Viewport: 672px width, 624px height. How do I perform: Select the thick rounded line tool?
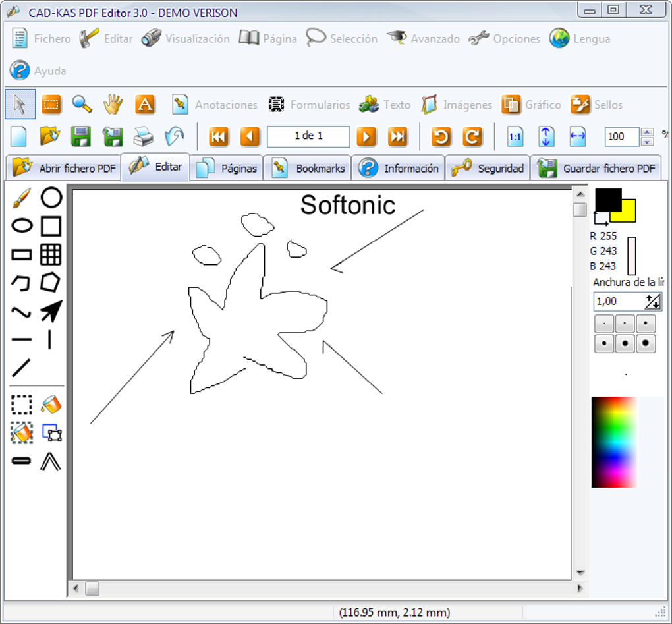click(x=22, y=461)
